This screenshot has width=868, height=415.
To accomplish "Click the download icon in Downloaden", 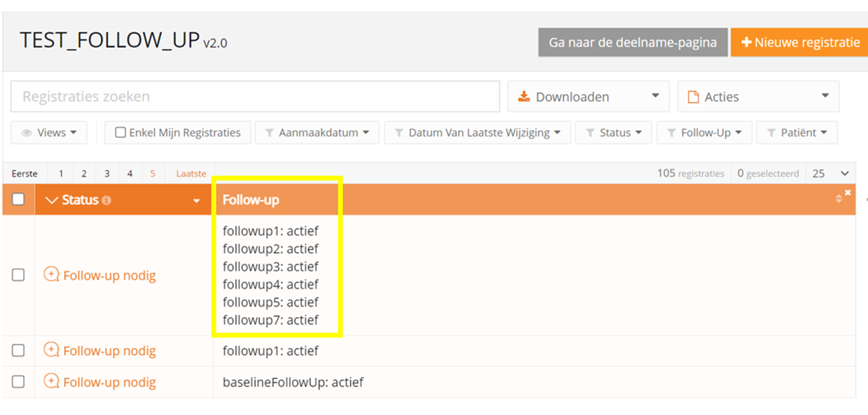I will (x=524, y=97).
